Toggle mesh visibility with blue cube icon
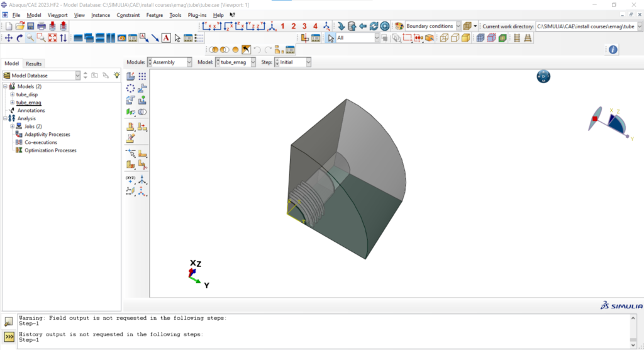 pyautogui.click(x=480, y=38)
